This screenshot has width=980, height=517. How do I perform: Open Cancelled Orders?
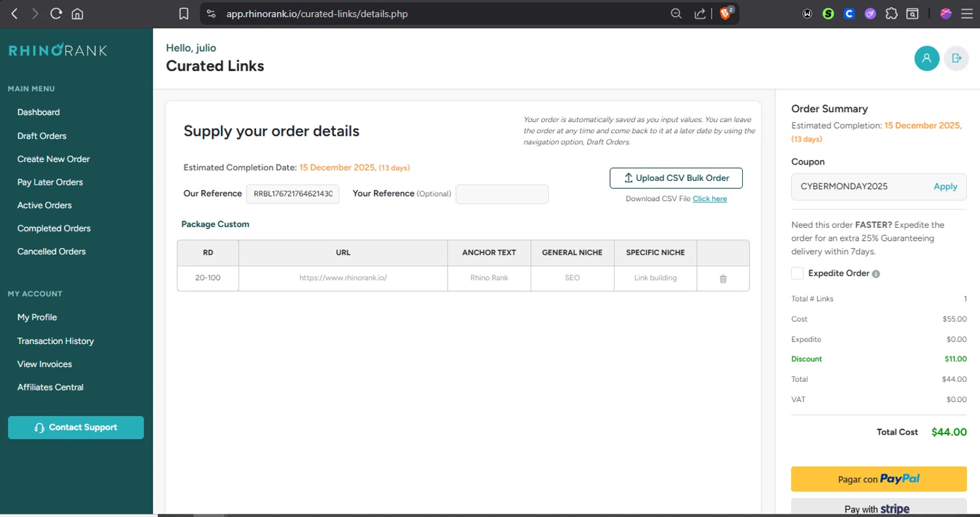pos(52,251)
